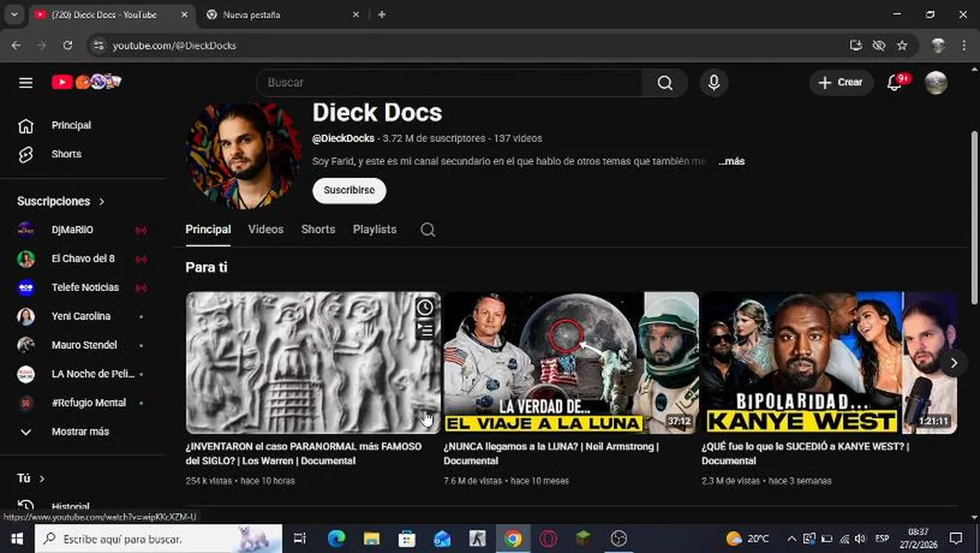
Task: Go back in browser
Action: 16,45
